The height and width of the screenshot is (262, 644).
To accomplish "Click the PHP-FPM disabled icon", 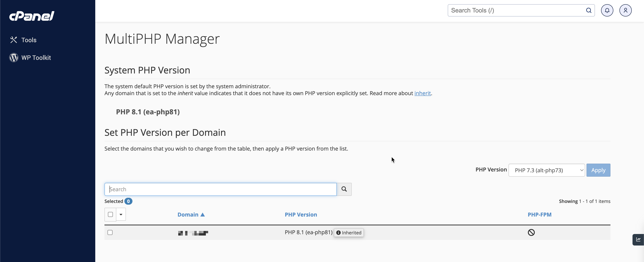I will tap(531, 232).
